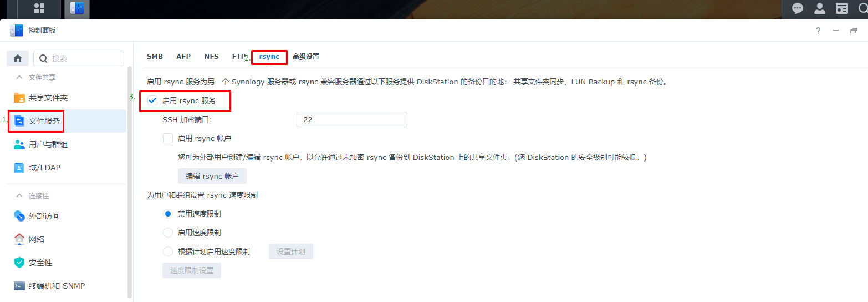Enable the 启用 rsync 帐户 checkbox
Image resolution: width=868 pixels, height=302 pixels.
(x=168, y=139)
